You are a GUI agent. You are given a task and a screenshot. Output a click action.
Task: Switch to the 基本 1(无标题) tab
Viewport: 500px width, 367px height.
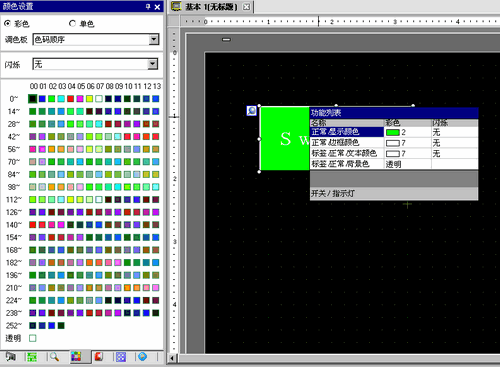pyautogui.click(x=211, y=7)
